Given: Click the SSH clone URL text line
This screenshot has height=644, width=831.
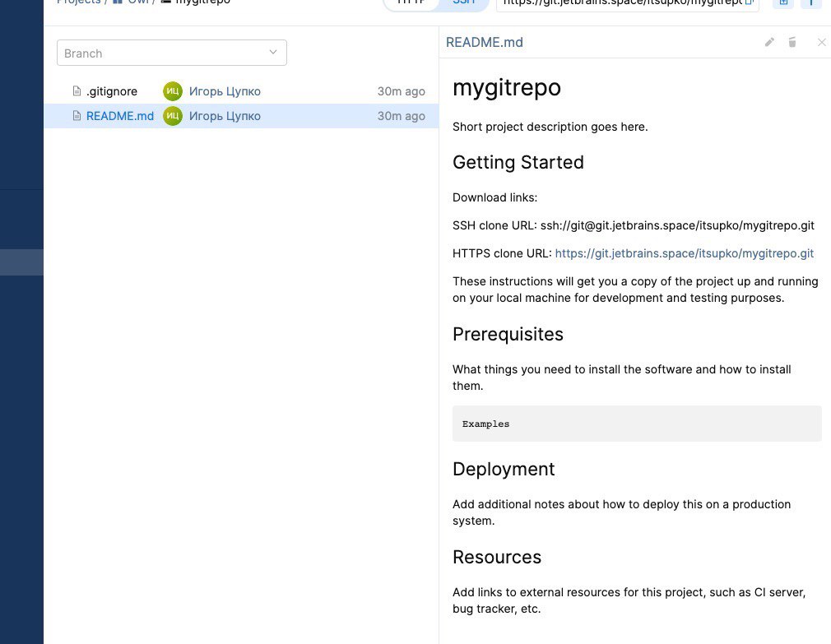Looking at the screenshot, I should point(634,225).
